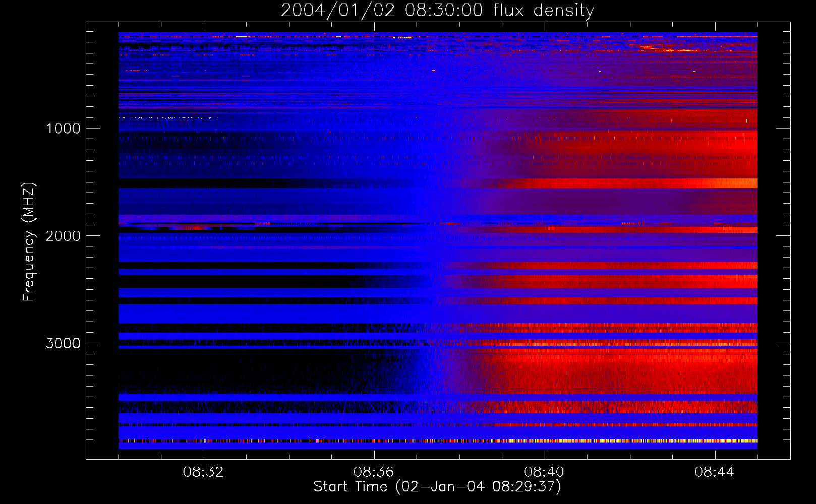Click the 08:36 time axis label
Image resolution: width=816 pixels, height=504 pixels.
point(374,472)
